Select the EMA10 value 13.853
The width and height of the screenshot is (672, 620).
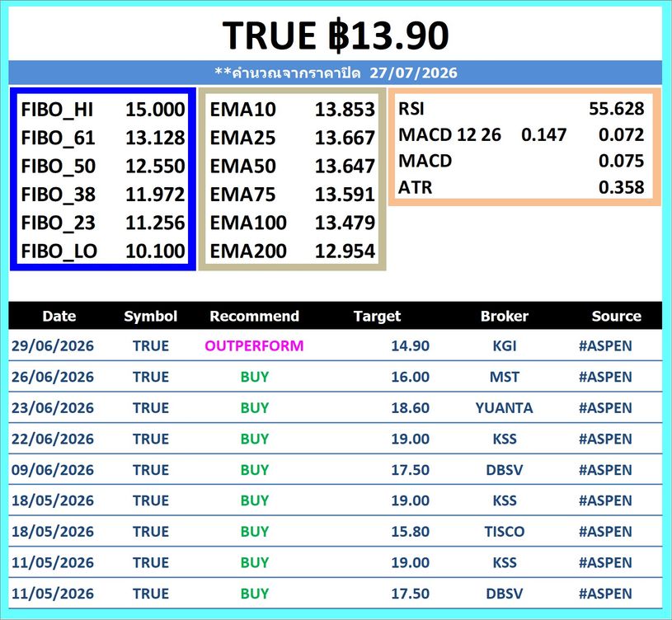(345, 110)
